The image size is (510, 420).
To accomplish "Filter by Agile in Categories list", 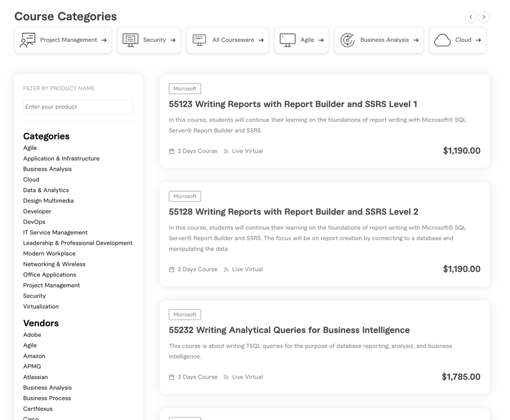I will (30, 148).
